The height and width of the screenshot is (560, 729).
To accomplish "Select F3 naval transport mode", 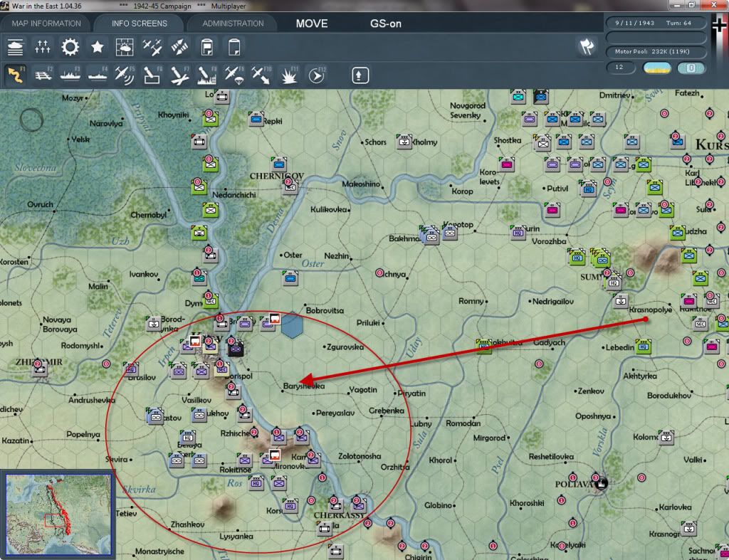I will coord(70,75).
